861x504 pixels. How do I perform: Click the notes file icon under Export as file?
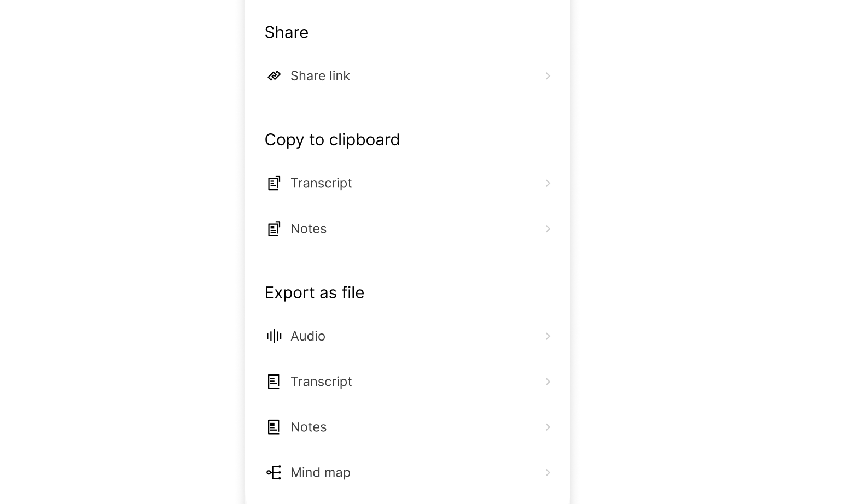coord(274,427)
